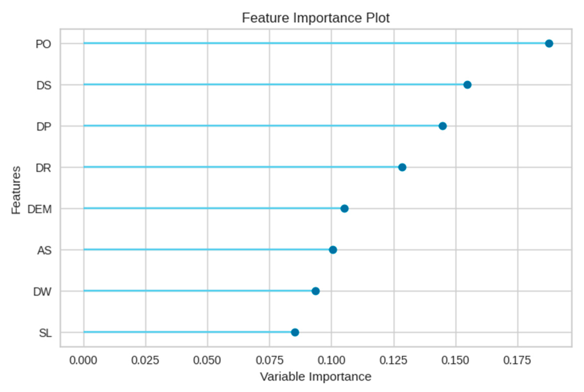Screen dimensions: 584x392
Task: Select the DEM feature label
Action: [40, 209]
